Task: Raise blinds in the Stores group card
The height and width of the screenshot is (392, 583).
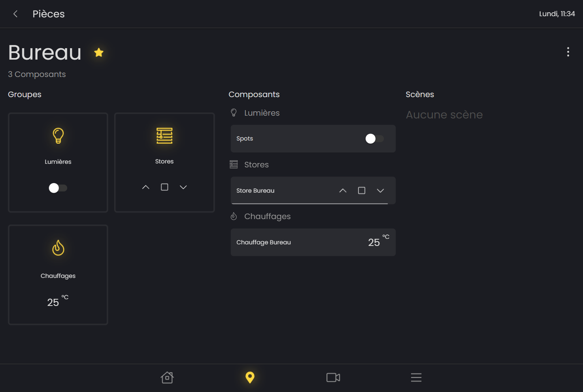Action: [x=146, y=187]
